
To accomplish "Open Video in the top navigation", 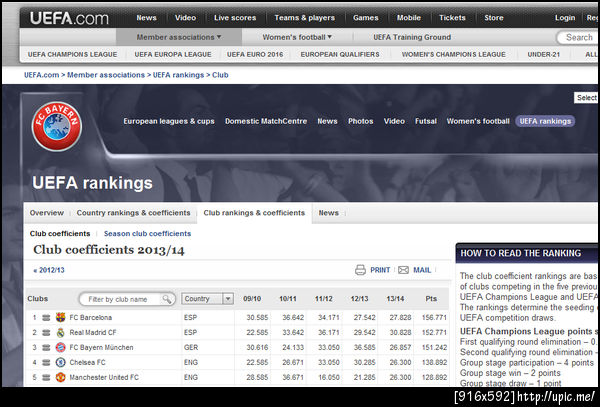I will (185, 18).
